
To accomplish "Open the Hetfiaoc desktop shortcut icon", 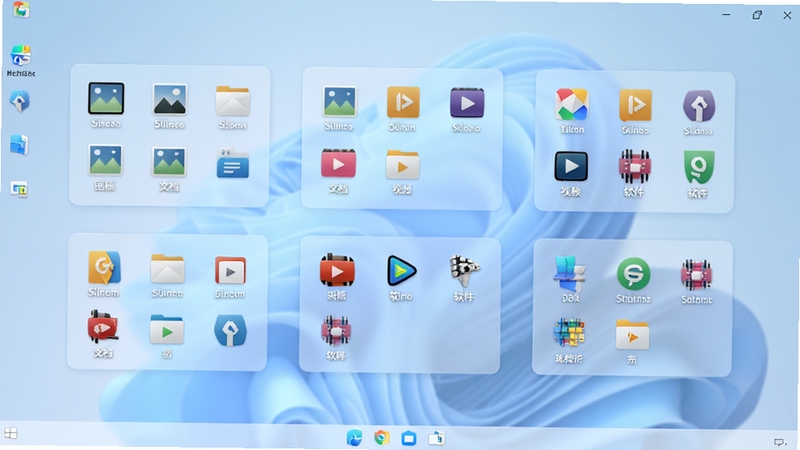I will [20, 56].
